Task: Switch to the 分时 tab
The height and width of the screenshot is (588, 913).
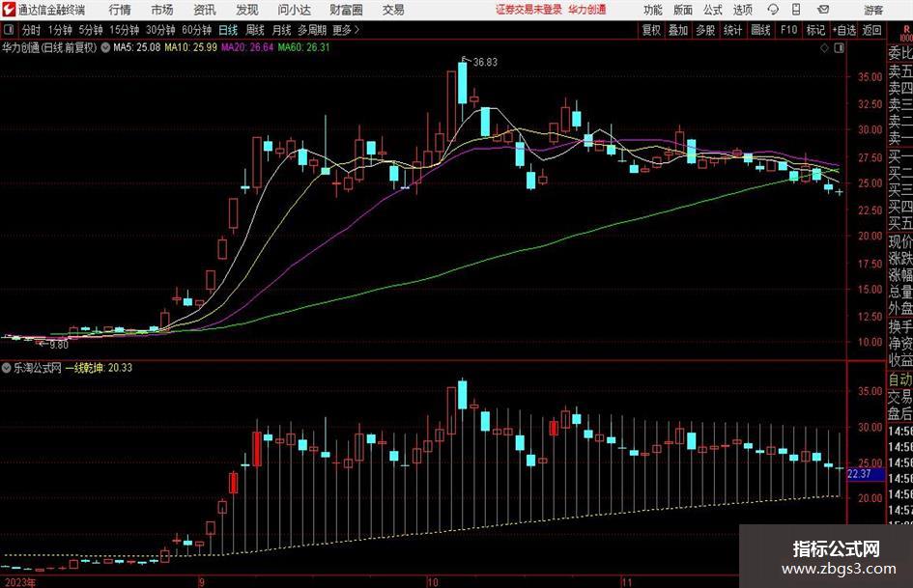Action: (31, 30)
